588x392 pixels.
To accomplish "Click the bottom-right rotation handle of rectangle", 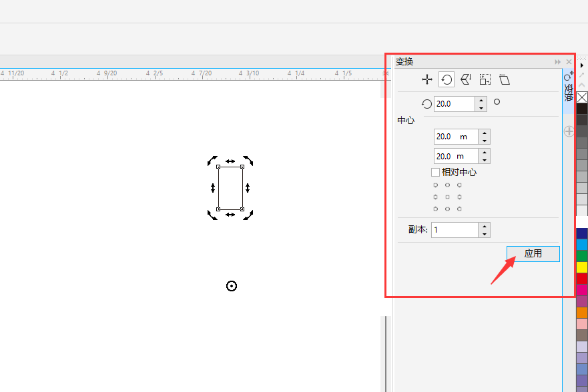I will pos(248,215).
